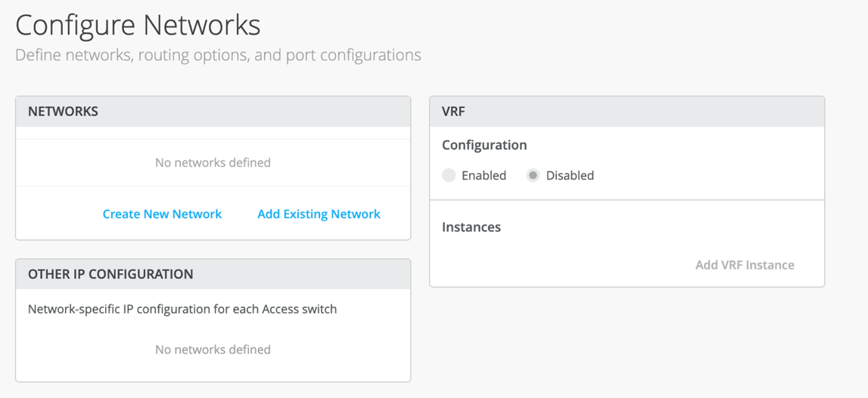Click the divider line between Configuration and Instances

click(627, 200)
